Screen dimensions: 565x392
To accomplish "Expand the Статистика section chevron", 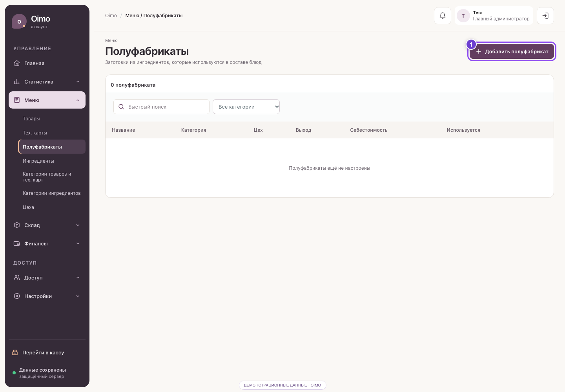I will tap(78, 82).
